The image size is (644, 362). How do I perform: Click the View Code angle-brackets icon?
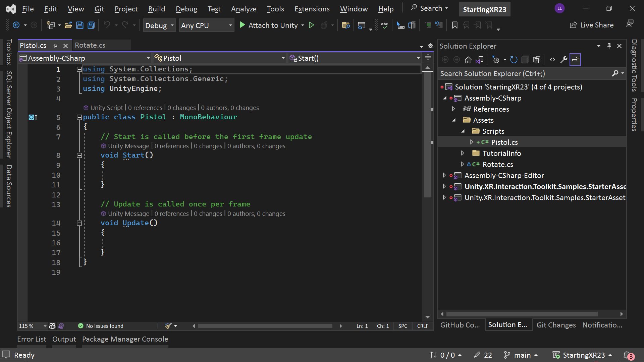pos(552,60)
